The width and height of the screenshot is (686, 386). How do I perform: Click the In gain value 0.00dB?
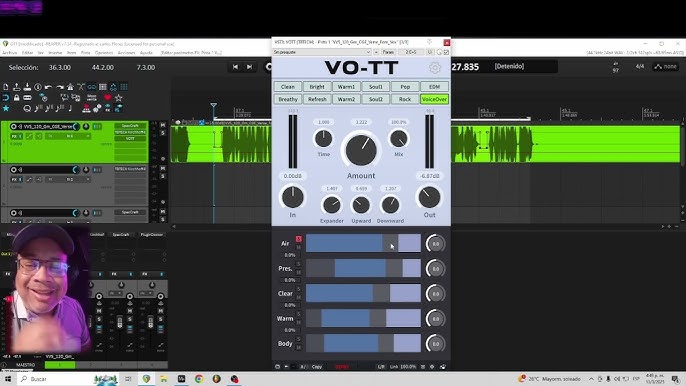[293, 176]
